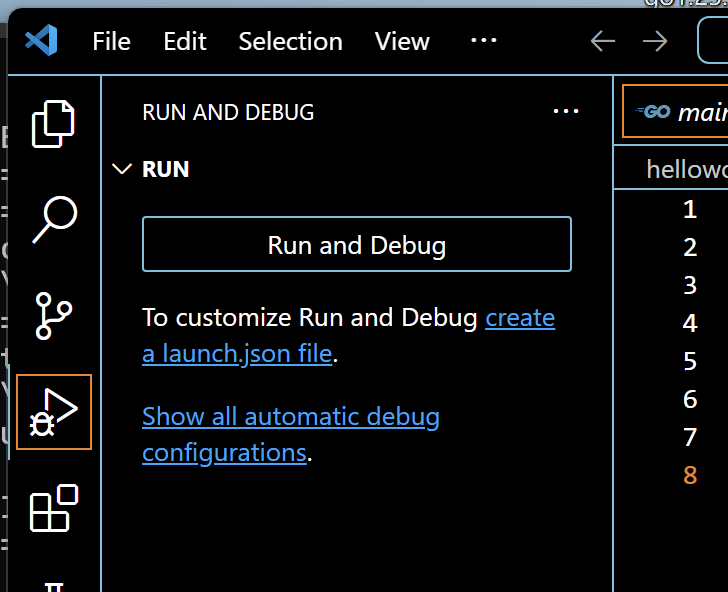Open Run and Debug panel more actions
This screenshot has height=592, width=728.
pos(566,111)
